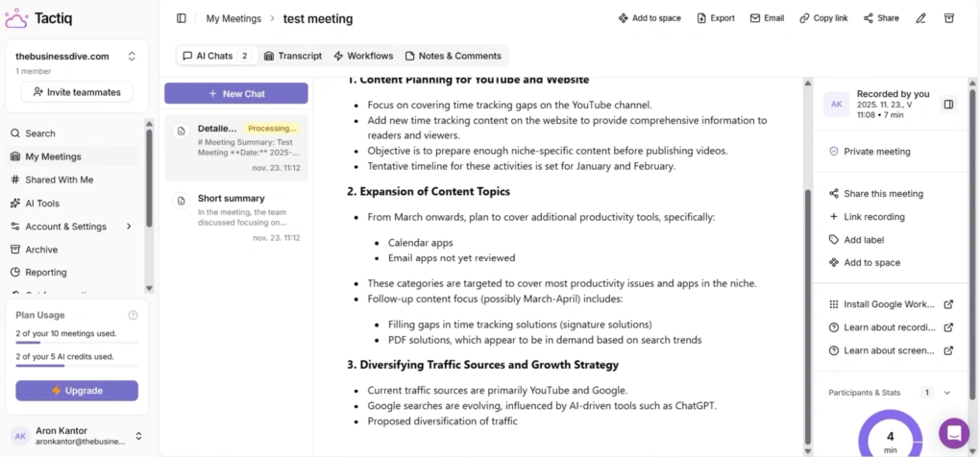Click heading Diversifying Traffic Sources and Growth Strategy
980x457 pixels.
click(482, 365)
